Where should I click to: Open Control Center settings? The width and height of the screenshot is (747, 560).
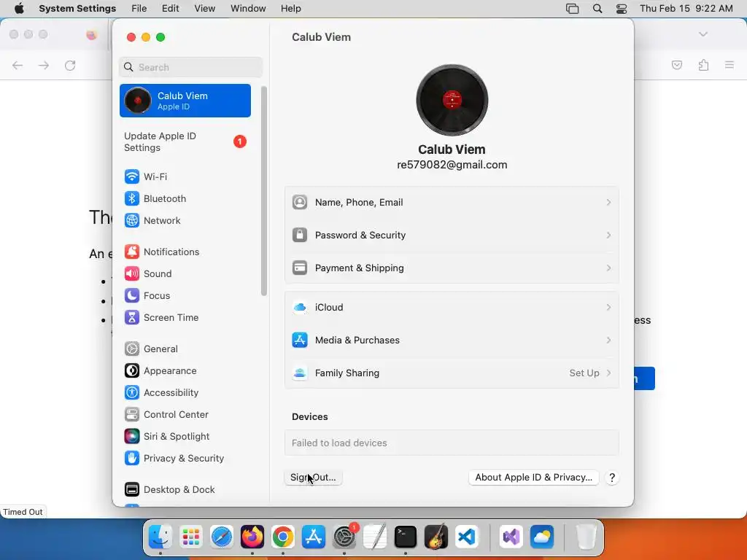click(x=185, y=415)
